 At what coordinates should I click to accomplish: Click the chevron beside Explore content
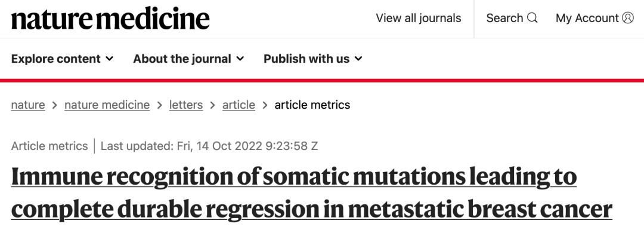(110, 59)
